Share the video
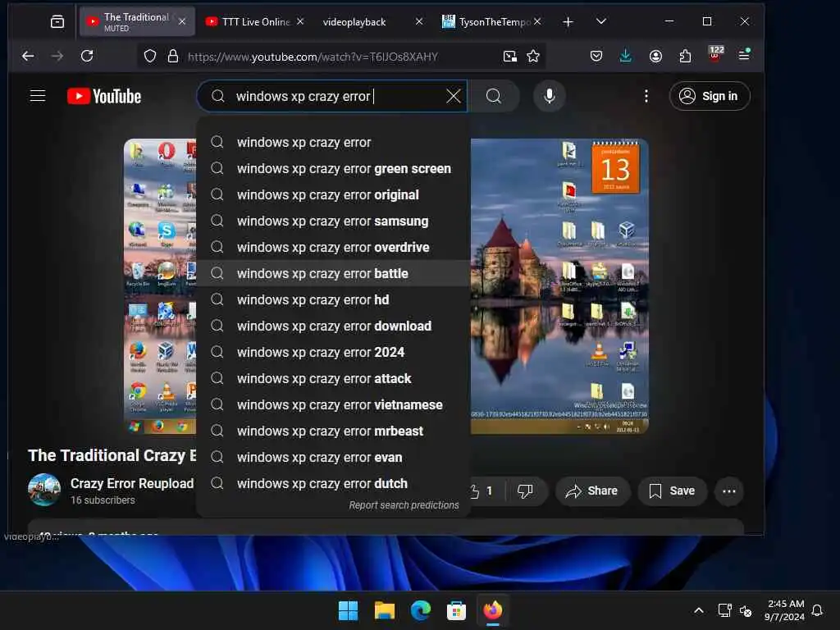840x630 pixels. 592,491
